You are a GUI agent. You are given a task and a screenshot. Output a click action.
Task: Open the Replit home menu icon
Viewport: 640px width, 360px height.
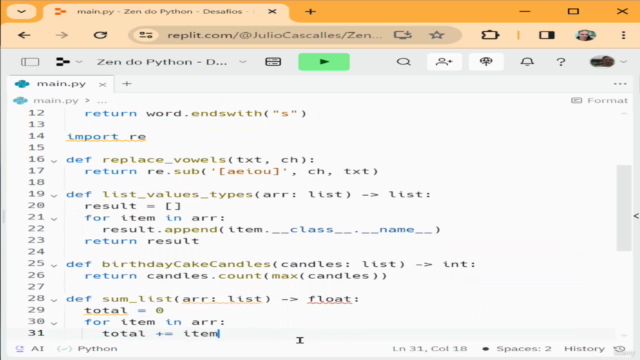(63, 62)
